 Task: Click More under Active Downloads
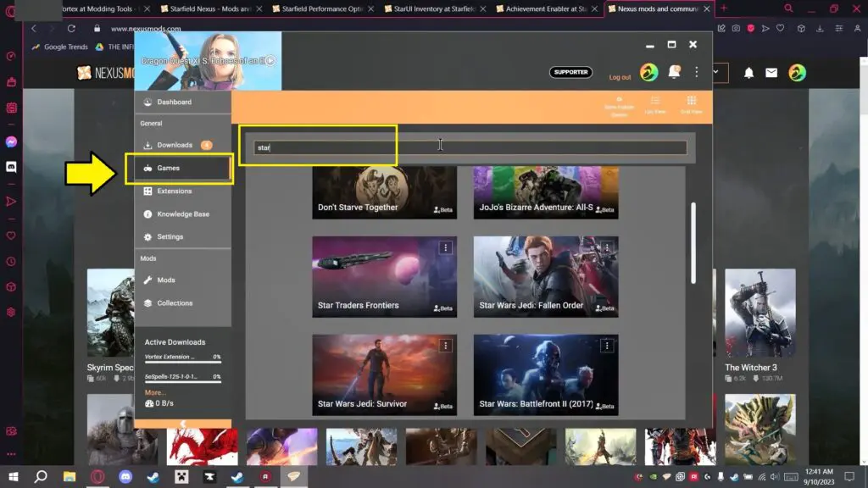[x=154, y=392]
